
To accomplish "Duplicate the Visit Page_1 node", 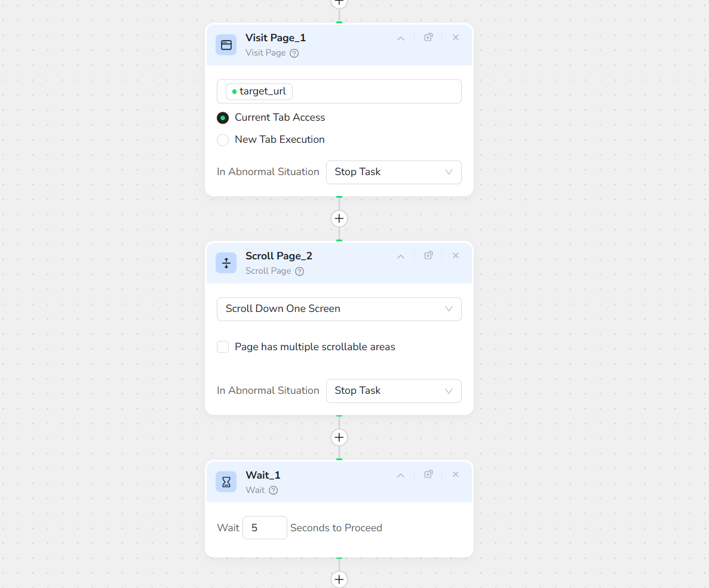I will click(428, 38).
